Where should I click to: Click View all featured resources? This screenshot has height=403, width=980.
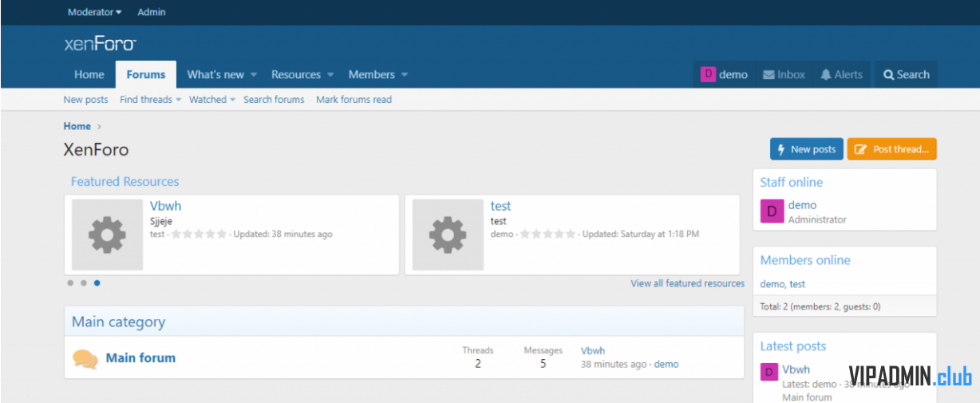(688, 283)
